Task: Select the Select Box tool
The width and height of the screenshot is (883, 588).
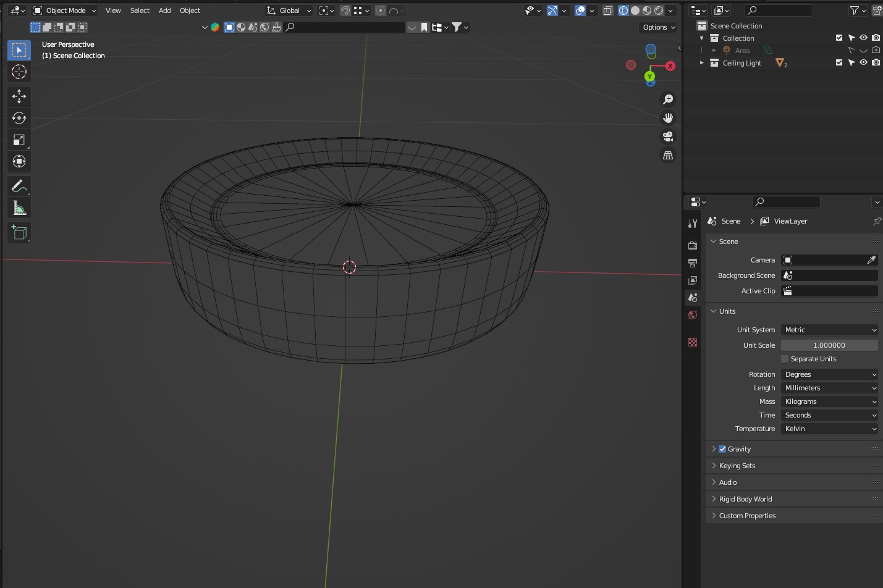Action: coord(19,50)
